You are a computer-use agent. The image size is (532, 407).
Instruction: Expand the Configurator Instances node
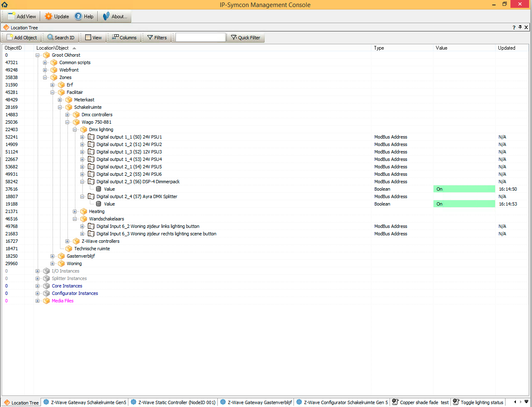(37, 294)
